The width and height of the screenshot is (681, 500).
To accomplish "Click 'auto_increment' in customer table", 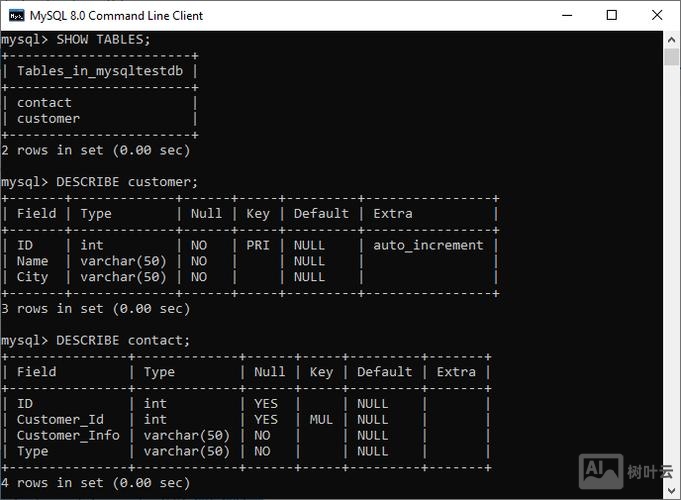I will [x=428, y=245].
